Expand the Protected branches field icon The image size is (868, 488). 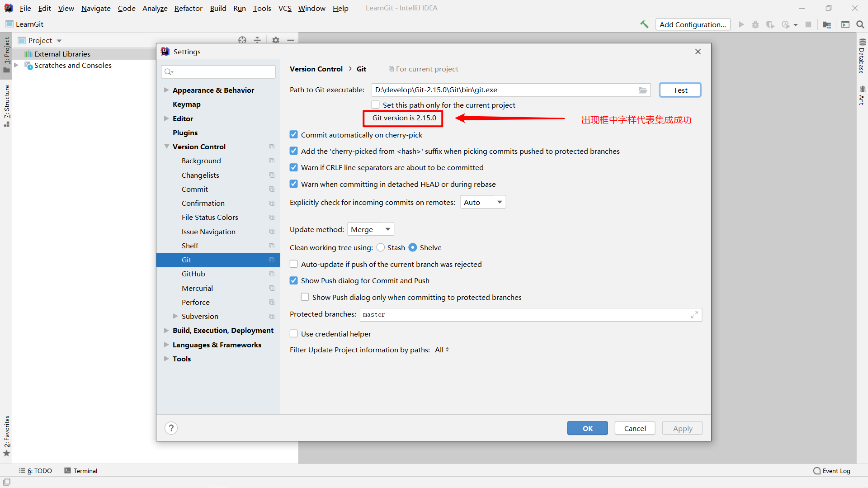point(694,315)
